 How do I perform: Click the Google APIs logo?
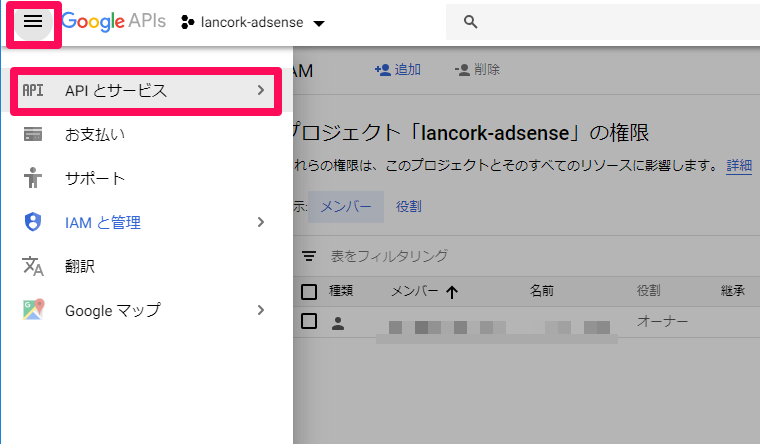(113, 22)
